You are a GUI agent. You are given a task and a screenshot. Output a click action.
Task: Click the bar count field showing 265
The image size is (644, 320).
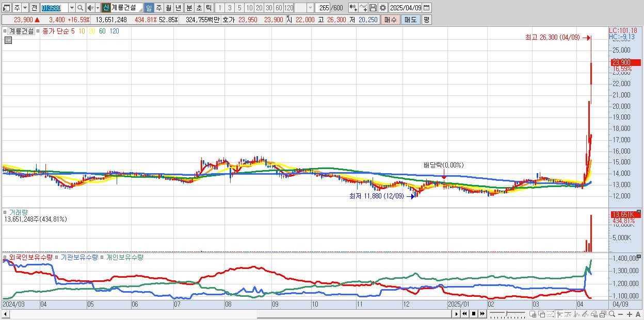(x=323, y=8)
